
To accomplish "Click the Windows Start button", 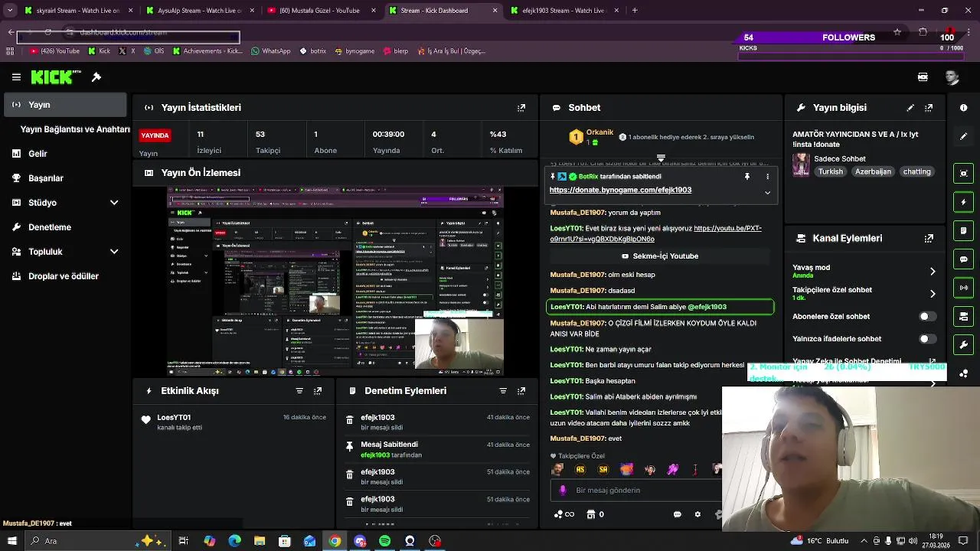I will [x=11, y=541].
